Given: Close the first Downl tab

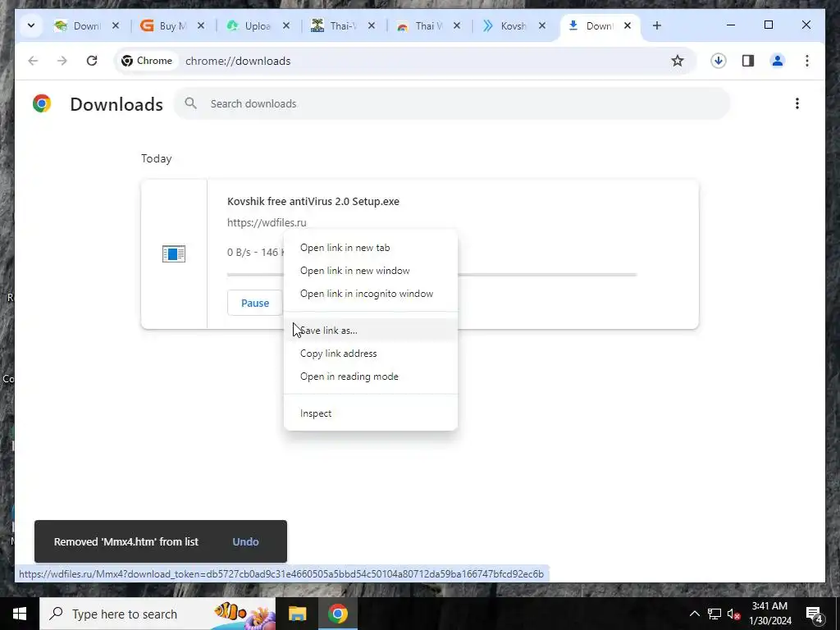Looking at the screenshot, I should pos(115,25).
